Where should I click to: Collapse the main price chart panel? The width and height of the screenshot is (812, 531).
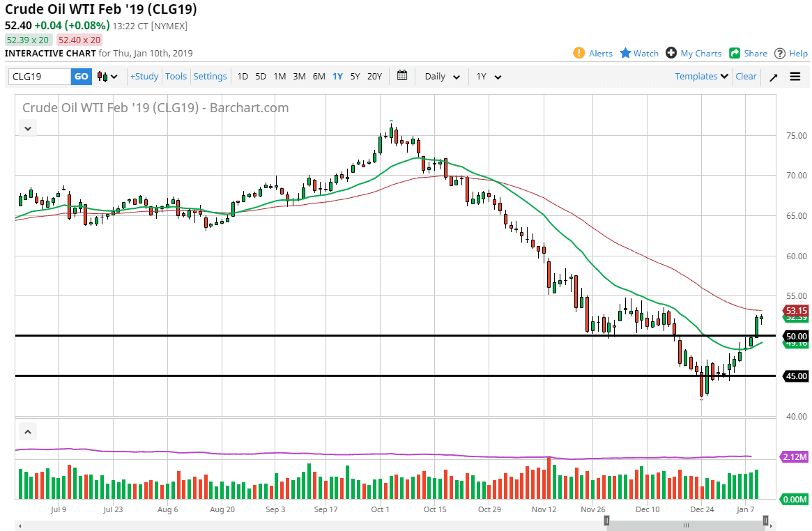pos(27,128)
